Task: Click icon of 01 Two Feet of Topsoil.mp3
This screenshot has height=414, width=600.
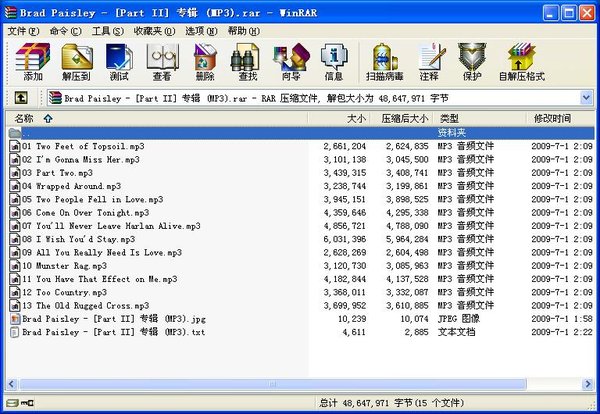Action: [x=15, y=146]
